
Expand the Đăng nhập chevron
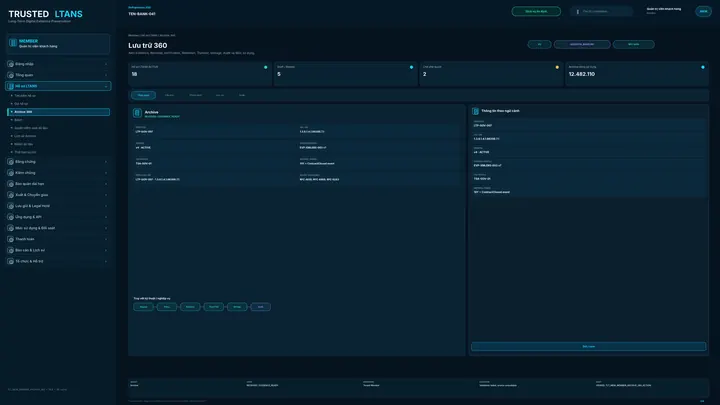pos(106,64)
